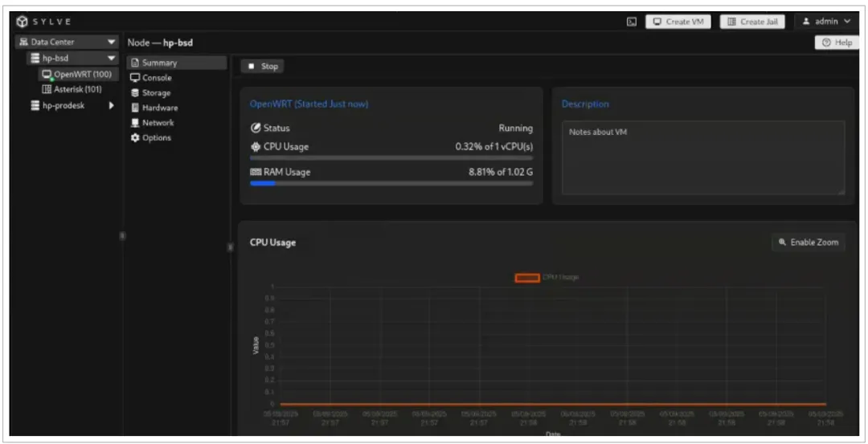This screenshot has width=868, height=444.
Task: Open the admin user dropdown
Action: (x=826, y=22)
